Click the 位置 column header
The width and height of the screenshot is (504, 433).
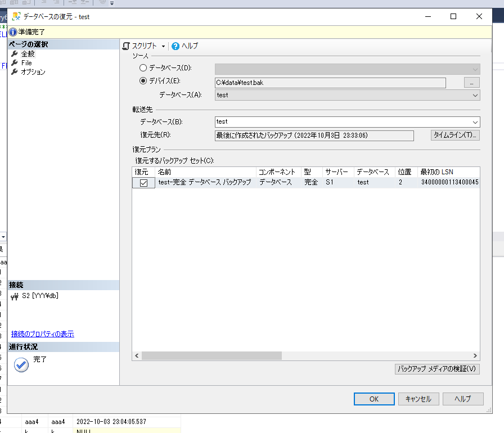(x=406, y=172)
